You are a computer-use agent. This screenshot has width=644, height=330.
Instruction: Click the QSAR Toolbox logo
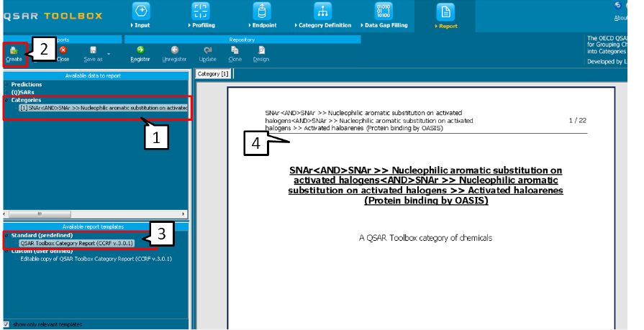click(x=53, y=16)
